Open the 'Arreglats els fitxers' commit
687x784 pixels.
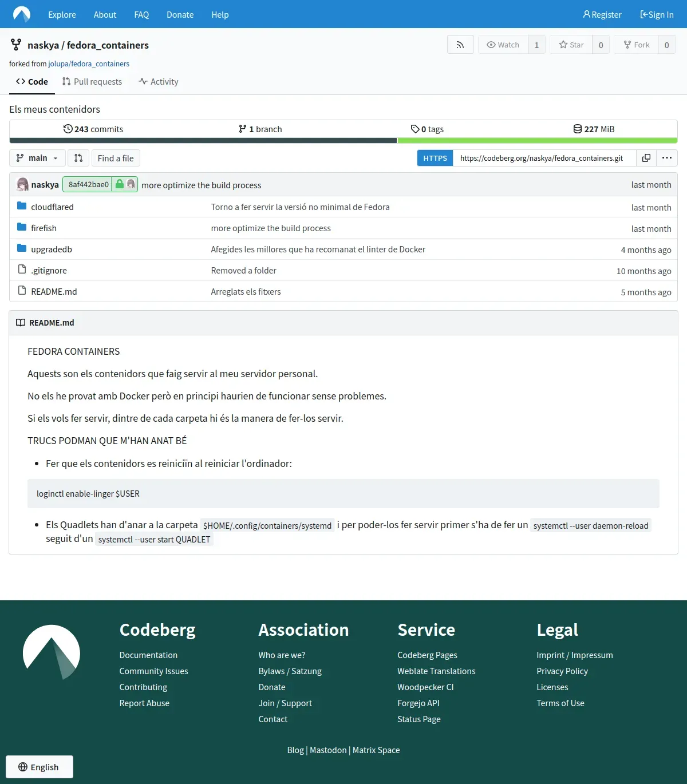[246, 291]
